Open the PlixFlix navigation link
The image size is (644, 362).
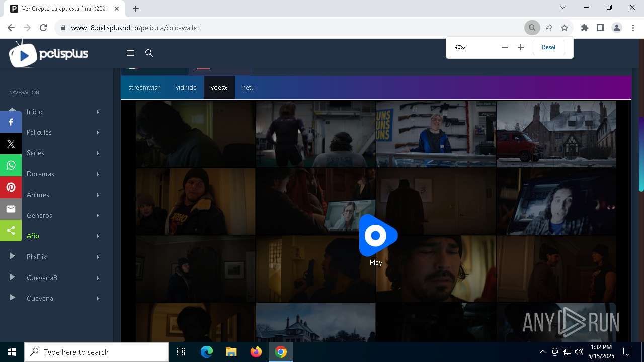(36, 257)
